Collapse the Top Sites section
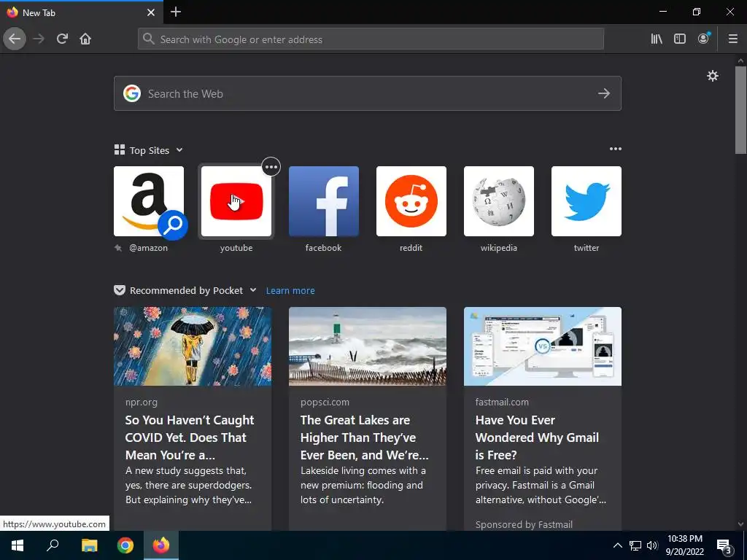The image size is (747, 560). pyautogui.click(x=179, y=150)
